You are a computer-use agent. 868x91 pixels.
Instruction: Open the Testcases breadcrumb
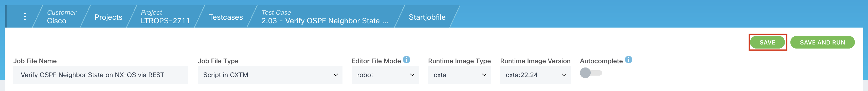click(x=225, y=17)
